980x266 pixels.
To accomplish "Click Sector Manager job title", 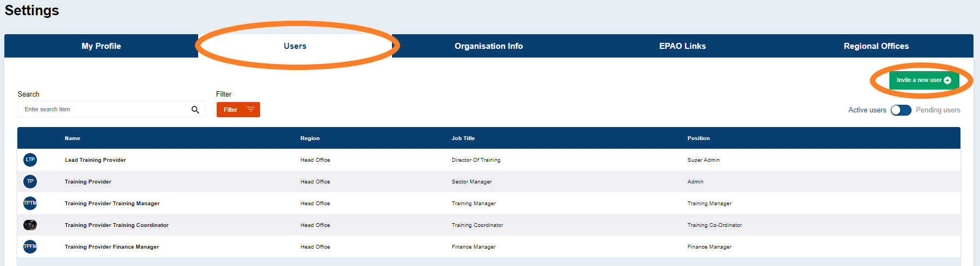I will [x=472, y=182].
